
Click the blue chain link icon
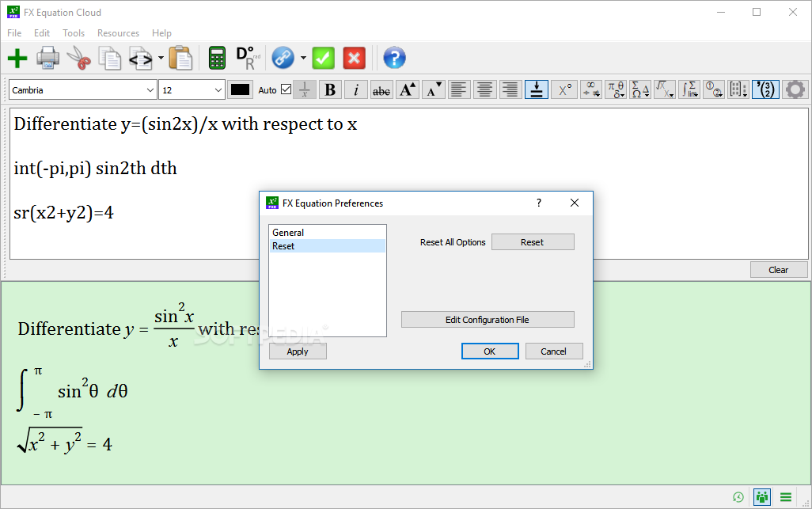(x=283, y=58)
